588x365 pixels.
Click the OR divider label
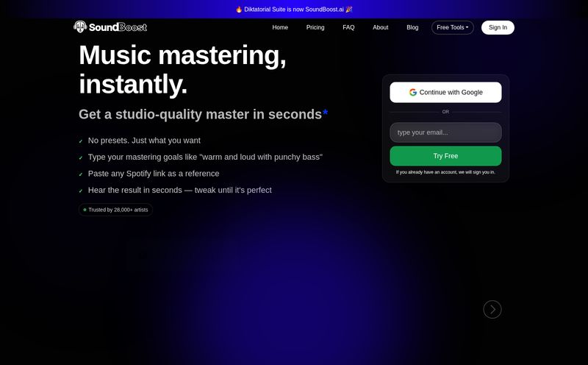point(445,112)
